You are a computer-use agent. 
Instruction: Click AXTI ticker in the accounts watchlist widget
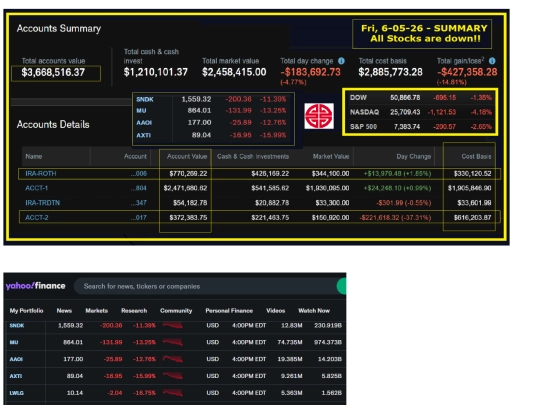pyautogui.click(x=143, y=135)
